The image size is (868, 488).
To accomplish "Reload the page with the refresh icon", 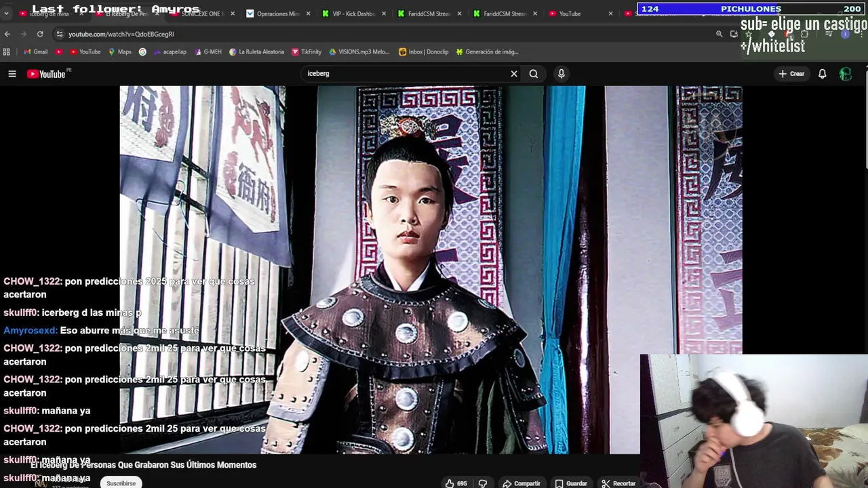I will [40, 34].
